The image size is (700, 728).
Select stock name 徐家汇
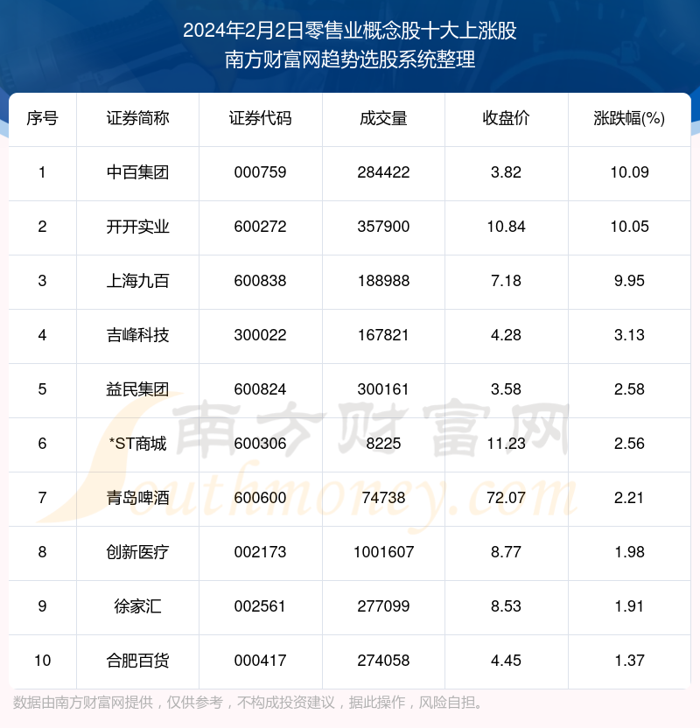[x=138, y=606]
